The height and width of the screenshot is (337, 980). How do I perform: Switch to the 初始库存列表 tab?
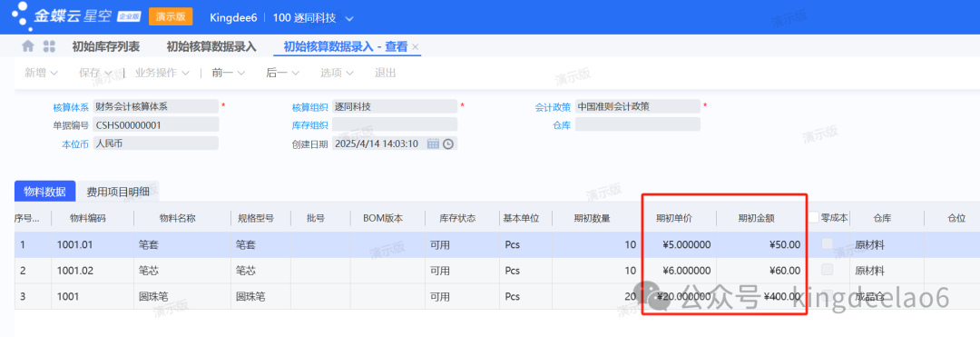pyautogui.click(x=105, y=46)
